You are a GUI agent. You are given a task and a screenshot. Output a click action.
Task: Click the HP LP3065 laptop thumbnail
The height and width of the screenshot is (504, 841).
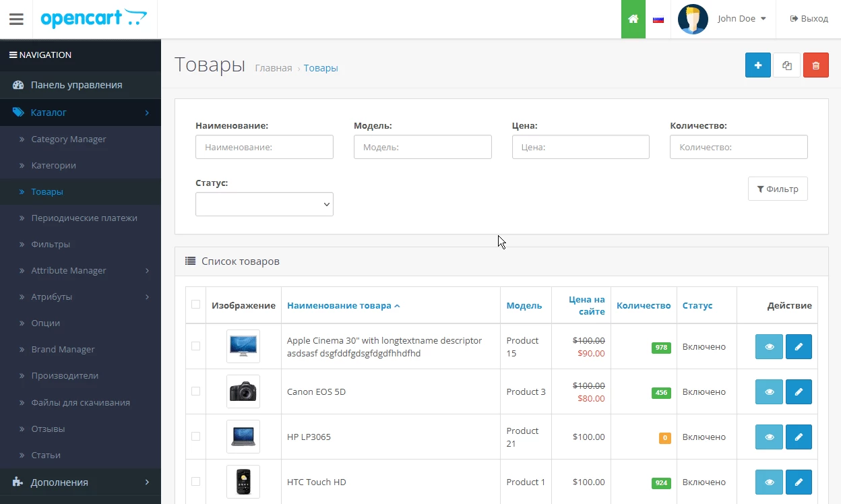(243, 437)
